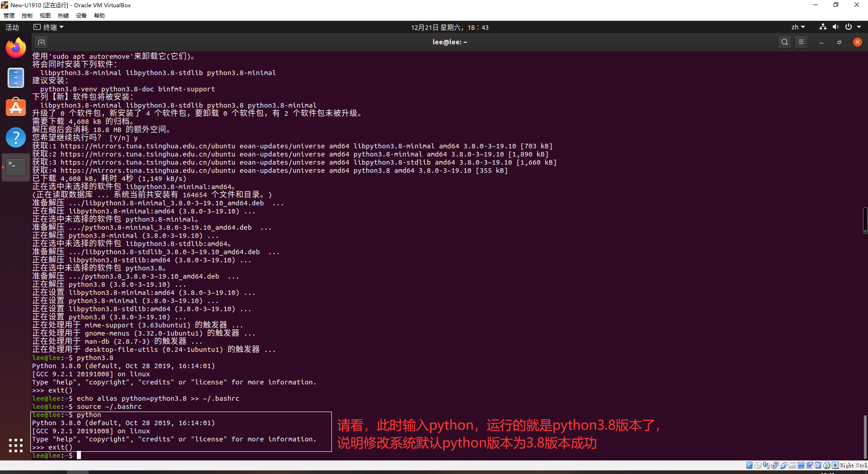
Task: Click '您希望继续执行吗？ [Y/n] y' line
Action: (85, 138)
